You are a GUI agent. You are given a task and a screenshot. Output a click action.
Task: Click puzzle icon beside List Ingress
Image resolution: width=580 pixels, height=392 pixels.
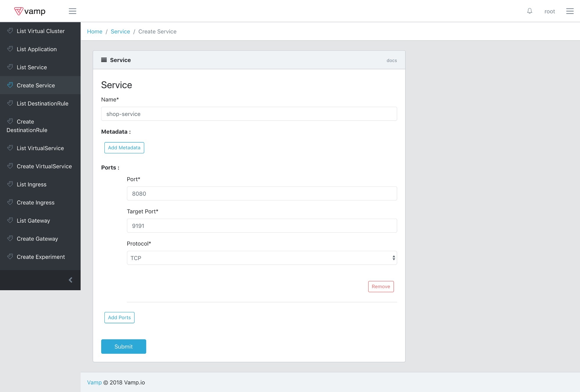click(x=10, y=184)
